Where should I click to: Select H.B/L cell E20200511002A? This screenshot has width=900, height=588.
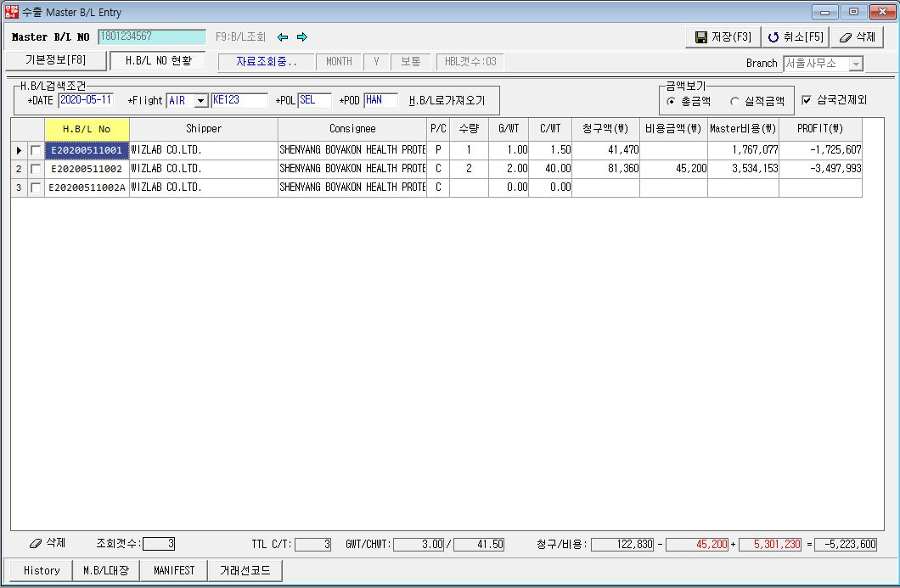pos(87,188)
